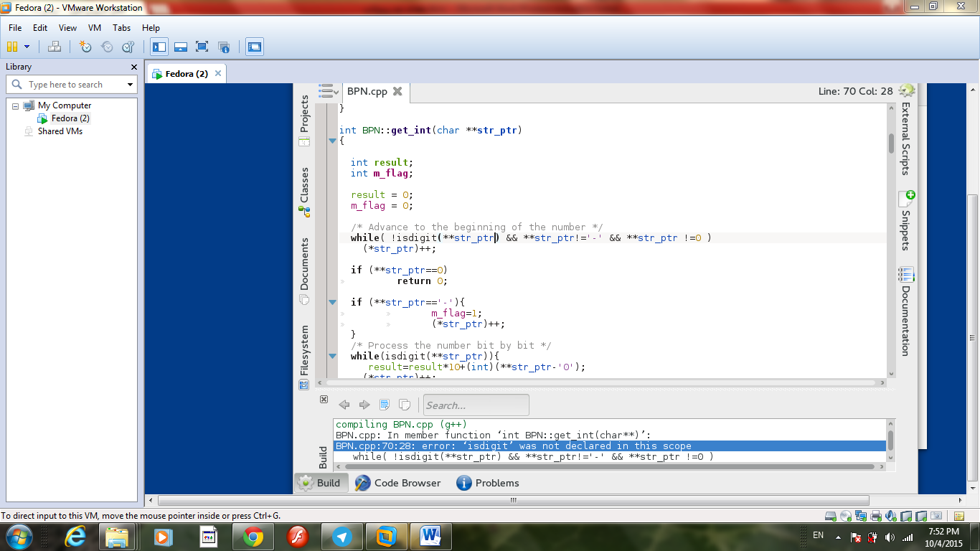Toggle the library sidebar view
This screenshot has width=980, height=551.
(x=159, y=47)
